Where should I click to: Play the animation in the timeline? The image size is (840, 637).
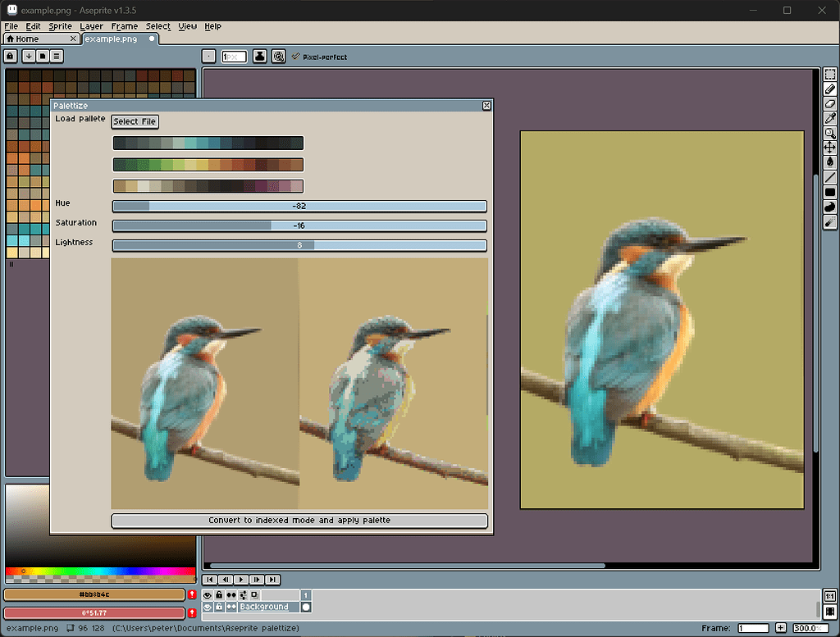coord(241,580)
